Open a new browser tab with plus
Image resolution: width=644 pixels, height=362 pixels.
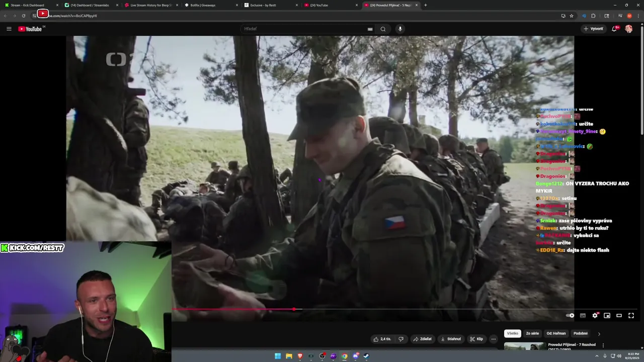pos(425,5)
